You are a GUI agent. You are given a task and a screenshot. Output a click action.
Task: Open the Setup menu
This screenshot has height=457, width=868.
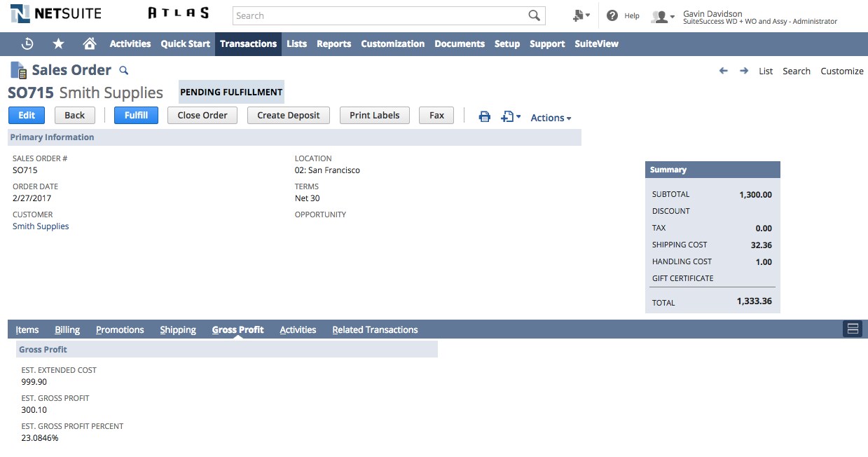coord(507,43)
